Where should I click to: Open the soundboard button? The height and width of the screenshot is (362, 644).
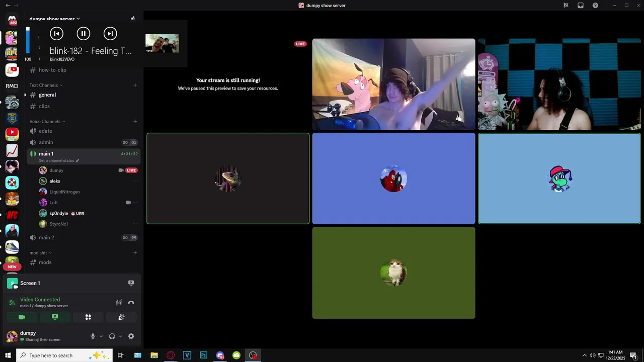pyautogui.click(x=121, y=317)
